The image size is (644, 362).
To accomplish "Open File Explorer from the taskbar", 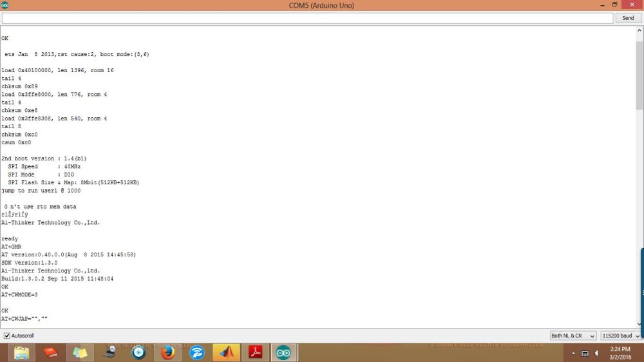I will click(21, 352).
